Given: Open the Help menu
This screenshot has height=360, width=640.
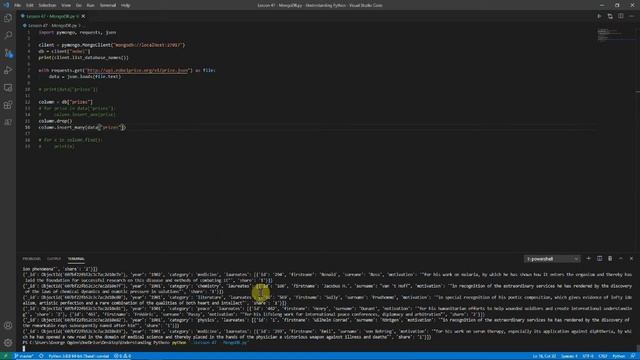Looking at the screenshot, I should (x=125, y=5).
